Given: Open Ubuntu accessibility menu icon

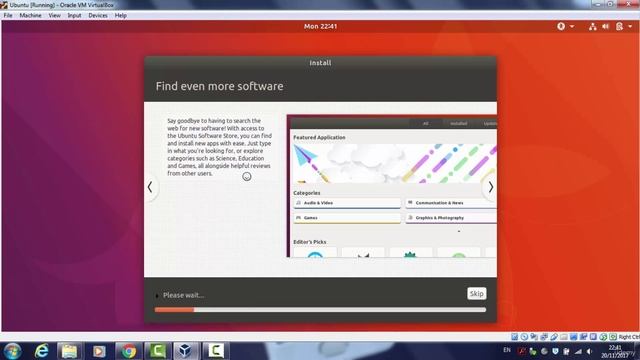Looking at the screenshot, I should 561,26.
